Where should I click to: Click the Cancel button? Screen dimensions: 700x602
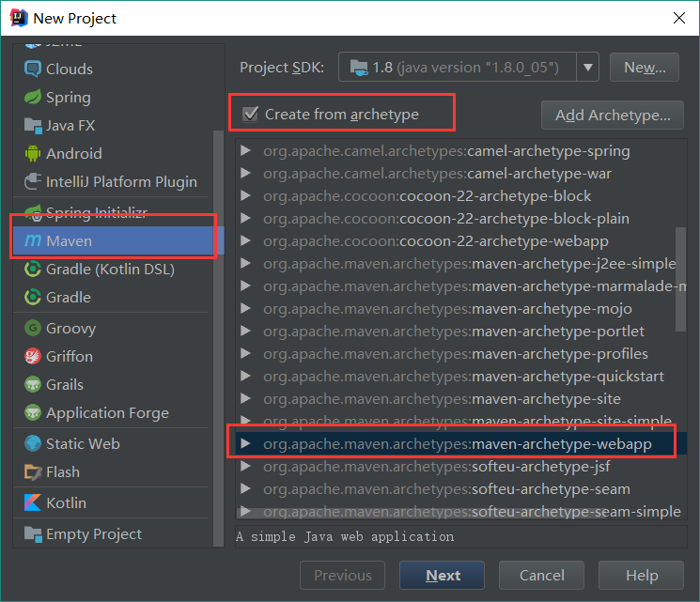click(541, 575)
